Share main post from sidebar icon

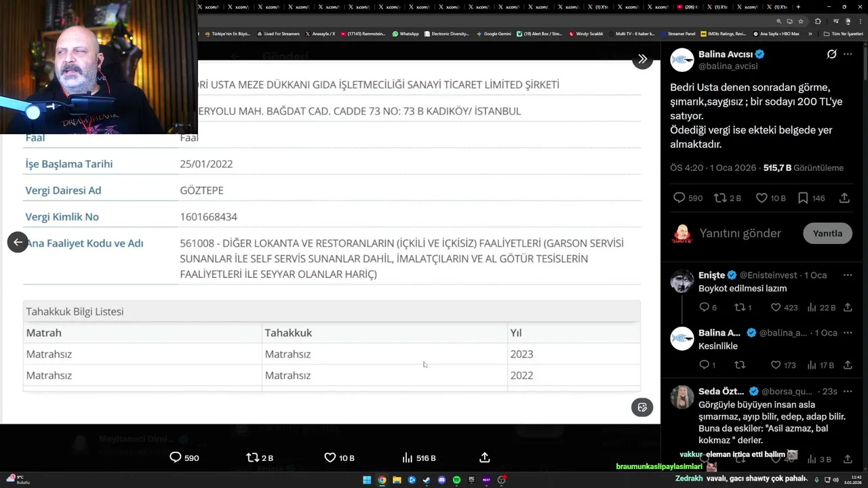(x=844, y=198)
